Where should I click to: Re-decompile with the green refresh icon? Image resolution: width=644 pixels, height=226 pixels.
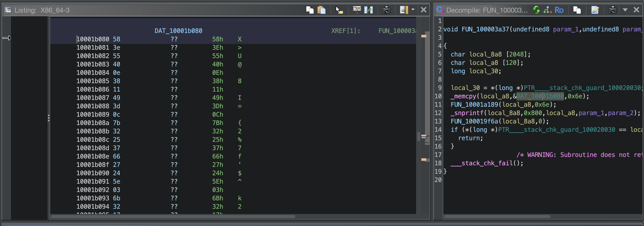[536, 10]
